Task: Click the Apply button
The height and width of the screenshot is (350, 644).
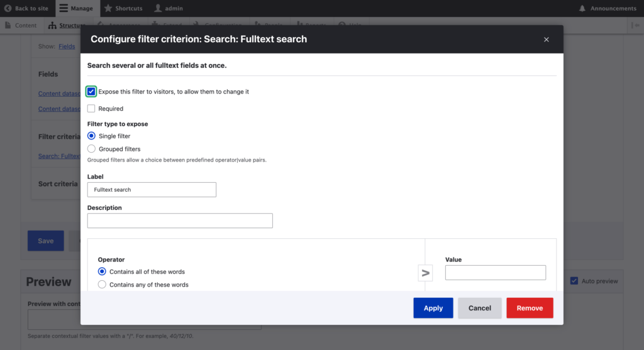Action: click(x=433, y=308)
